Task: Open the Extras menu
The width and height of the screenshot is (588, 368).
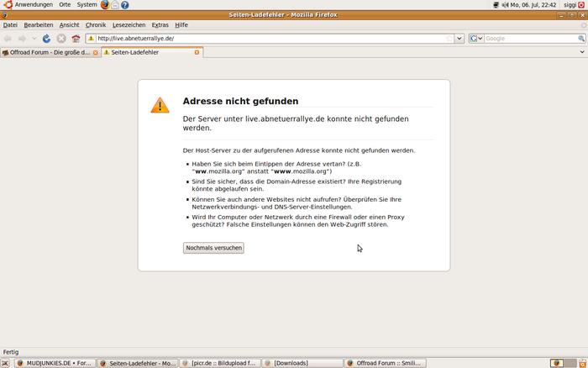Action: [160, 24]
